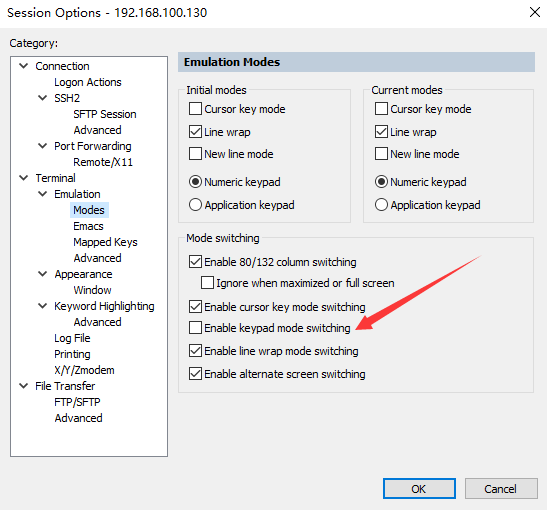The height and width of the screenshot is (510, 547).
Task: Collapse the File Transfer chevron
Action: coord(23,386)
